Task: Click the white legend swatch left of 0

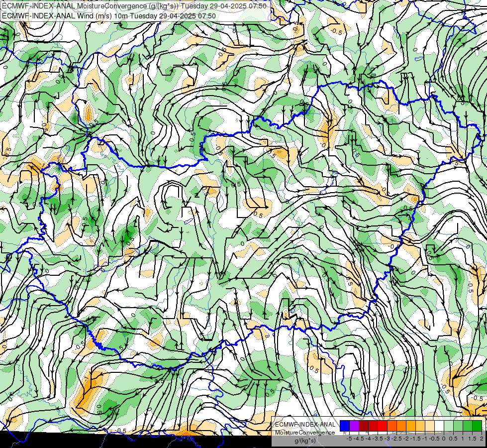Action: (x=439, y=426)
